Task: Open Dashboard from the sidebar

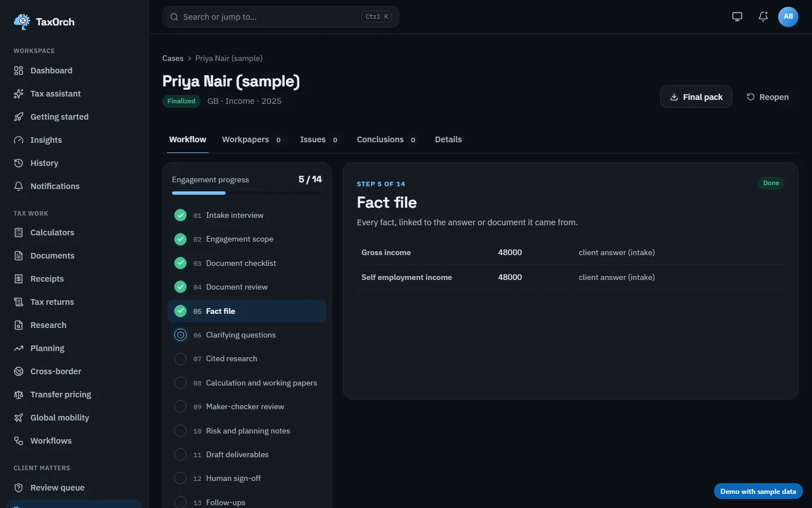Action: coord(74,71)
